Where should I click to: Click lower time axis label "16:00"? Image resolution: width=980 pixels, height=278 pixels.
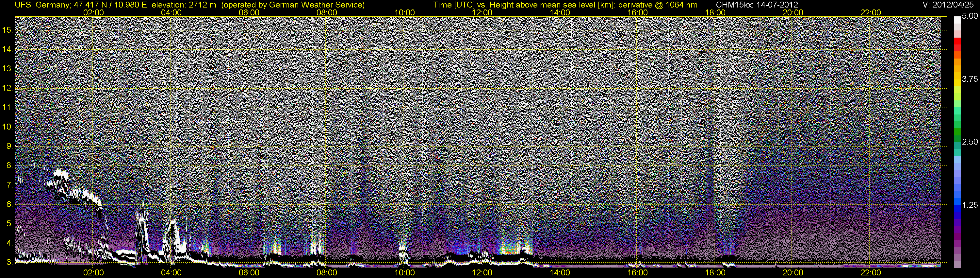(x=638, y=273)
